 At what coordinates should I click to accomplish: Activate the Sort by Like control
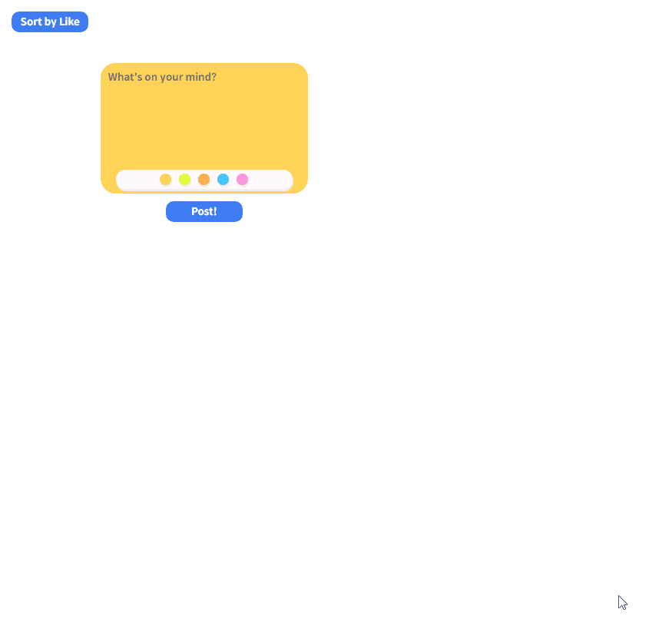(x=49, y=22)
